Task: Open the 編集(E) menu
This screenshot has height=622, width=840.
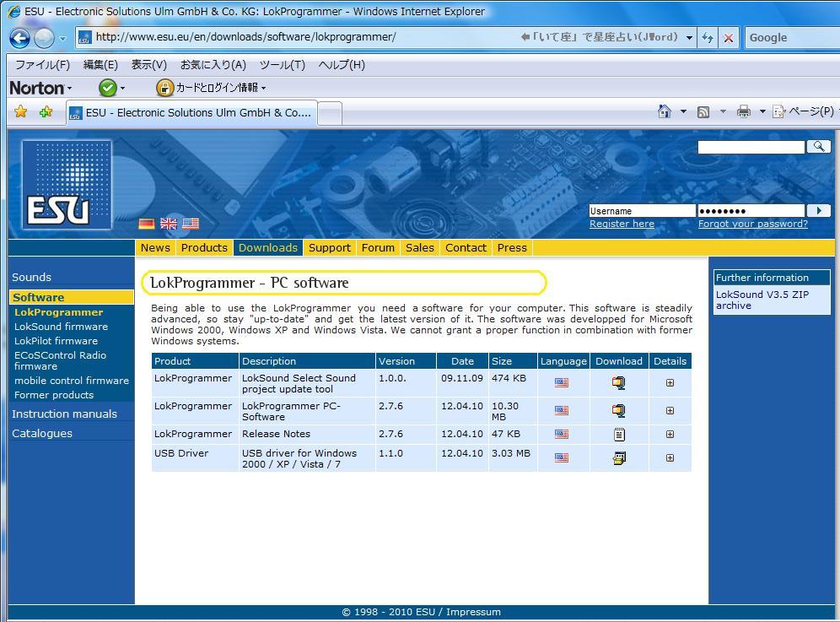Action: tap(100, 65)
